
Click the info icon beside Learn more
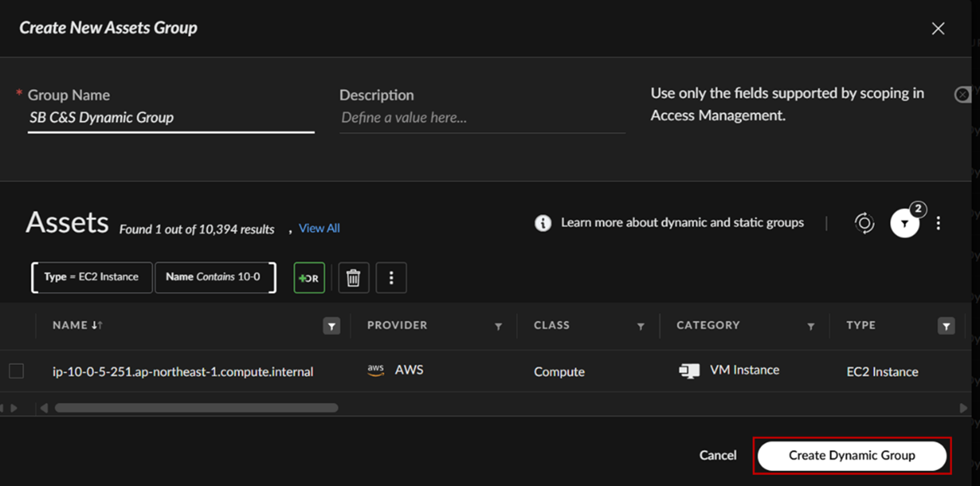point(543,223)
